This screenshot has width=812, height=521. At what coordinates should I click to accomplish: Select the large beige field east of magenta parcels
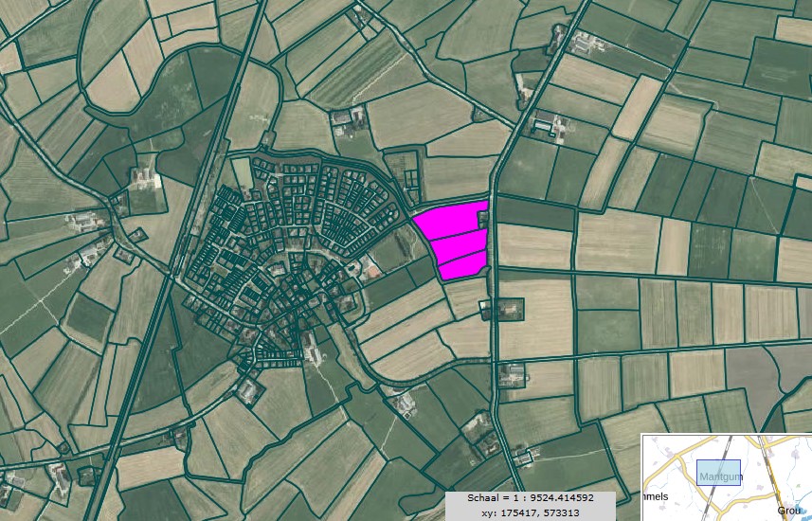pyautogui.click(x=535, y=246)
